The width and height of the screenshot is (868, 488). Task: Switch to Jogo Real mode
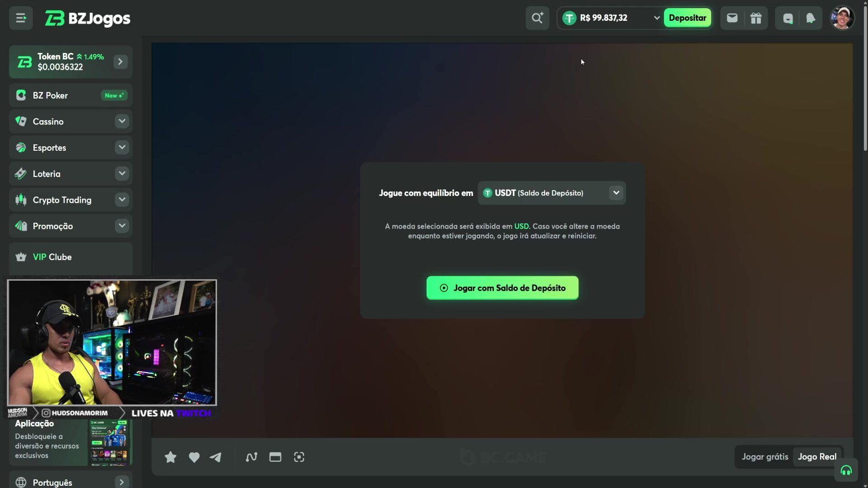(x=817, y=457)
